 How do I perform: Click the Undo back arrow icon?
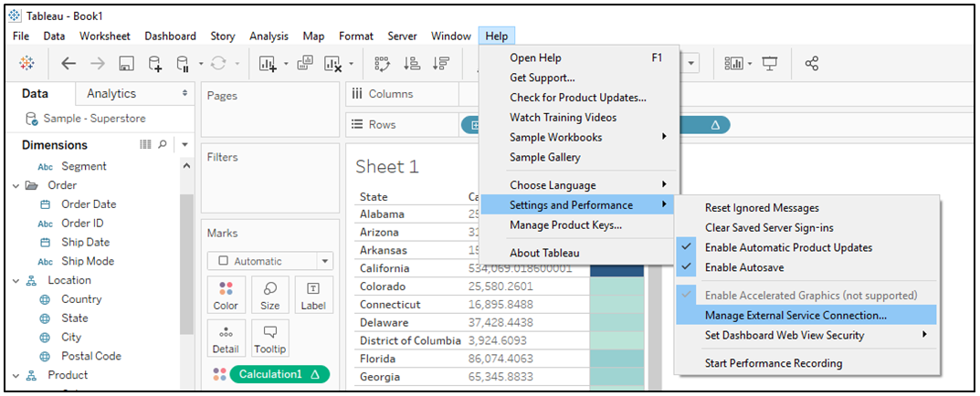point(68,64)
